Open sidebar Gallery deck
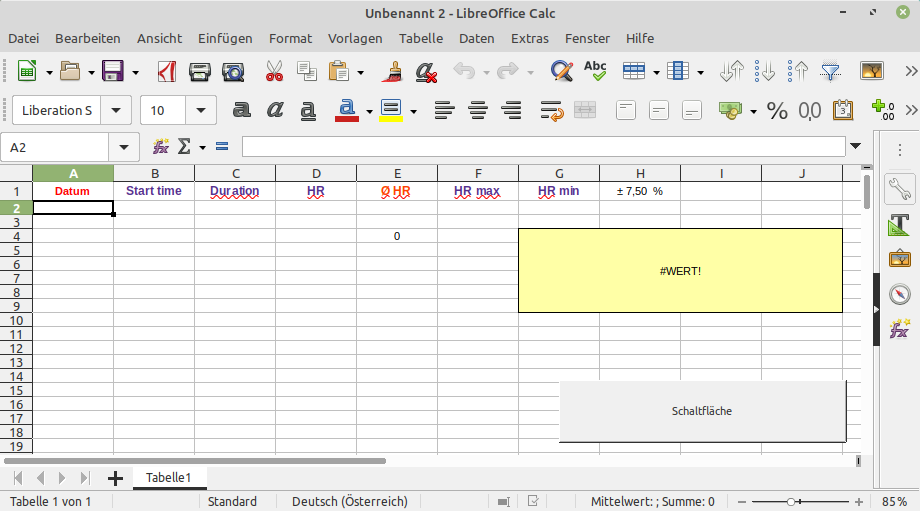Screen dimensions: 920x511 pos(899,259)
